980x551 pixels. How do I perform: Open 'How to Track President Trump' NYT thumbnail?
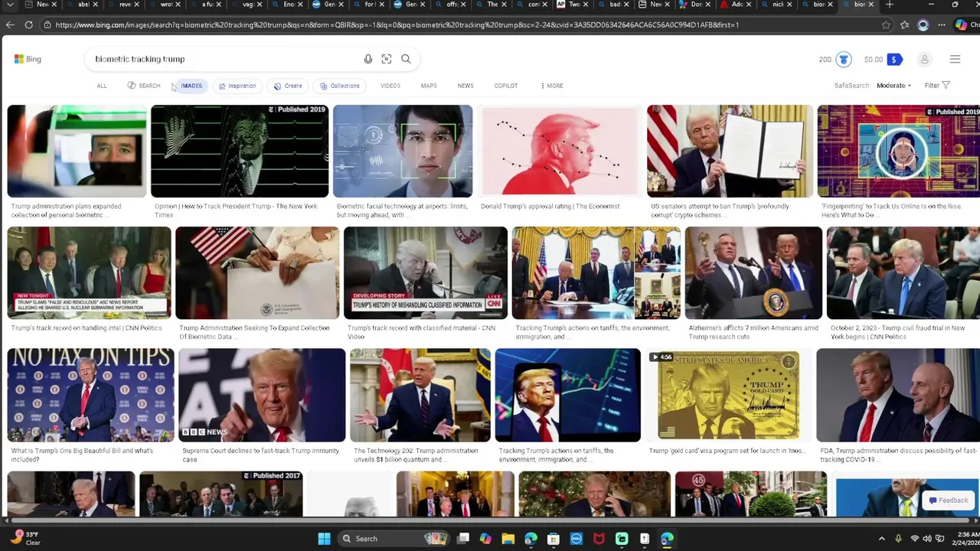pyautogui.click(x=240, y=151)
